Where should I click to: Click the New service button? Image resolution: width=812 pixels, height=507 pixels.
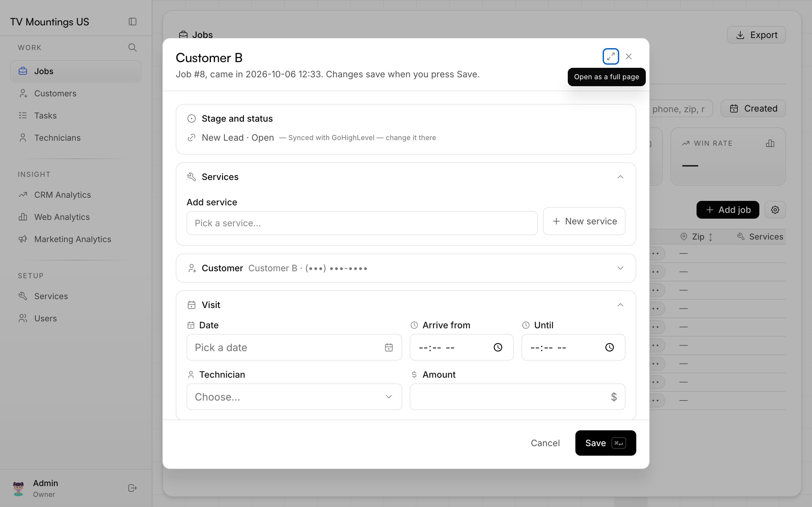click(584, 221)
